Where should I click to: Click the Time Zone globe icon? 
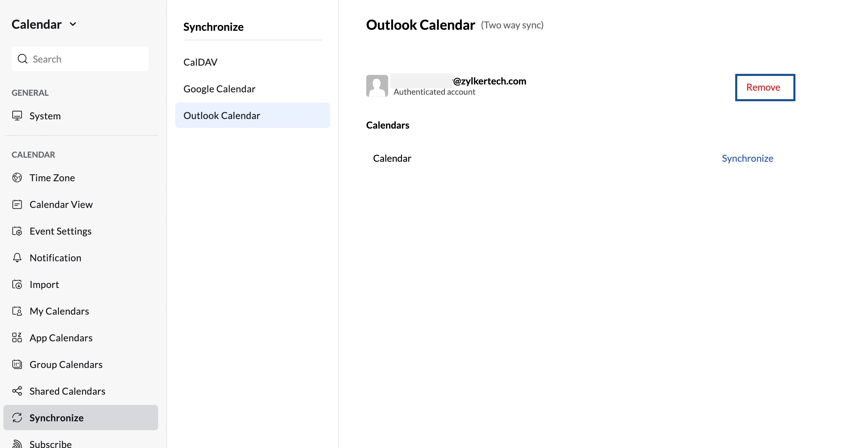17,177
